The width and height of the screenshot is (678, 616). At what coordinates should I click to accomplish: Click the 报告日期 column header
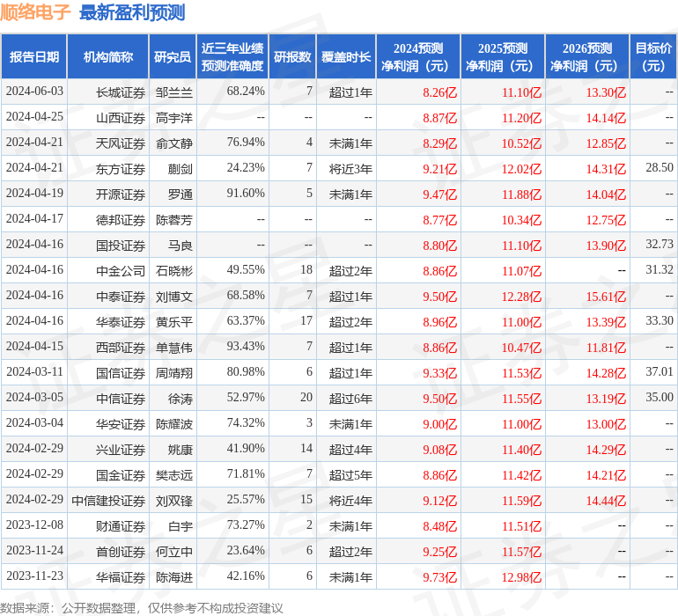(33, 56)
